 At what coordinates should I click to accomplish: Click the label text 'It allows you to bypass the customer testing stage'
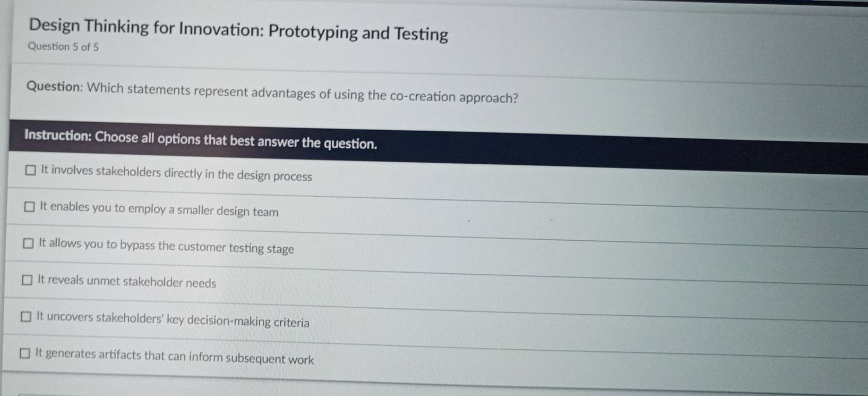(166, 246)
